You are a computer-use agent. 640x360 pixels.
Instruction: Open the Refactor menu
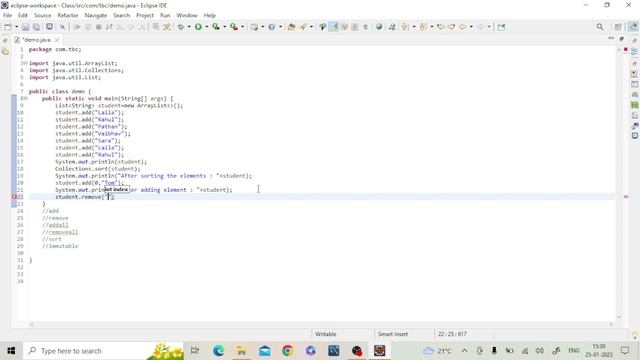(x=68, y=15)
